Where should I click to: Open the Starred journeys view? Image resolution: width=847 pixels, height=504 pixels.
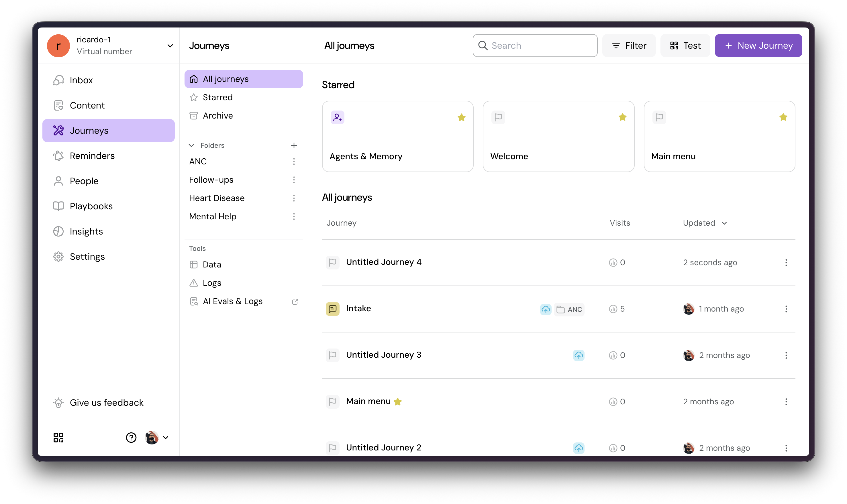(217, 97)
